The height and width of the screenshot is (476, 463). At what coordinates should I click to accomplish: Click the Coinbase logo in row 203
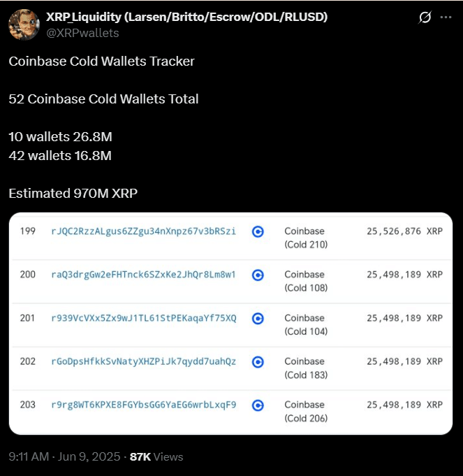tap(258, 405)
